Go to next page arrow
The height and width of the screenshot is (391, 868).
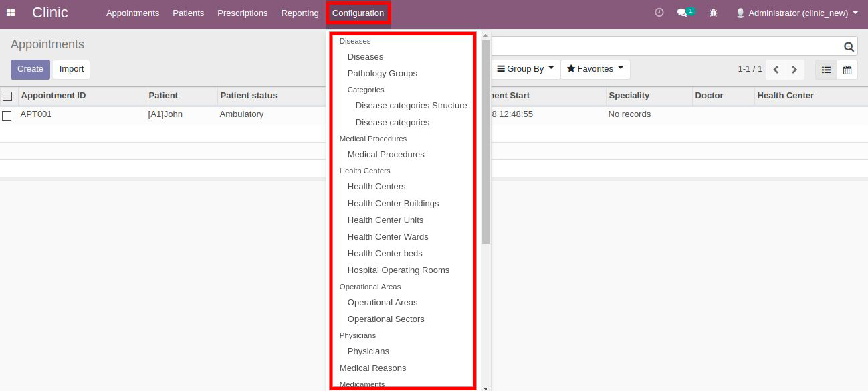click(794, 70)
